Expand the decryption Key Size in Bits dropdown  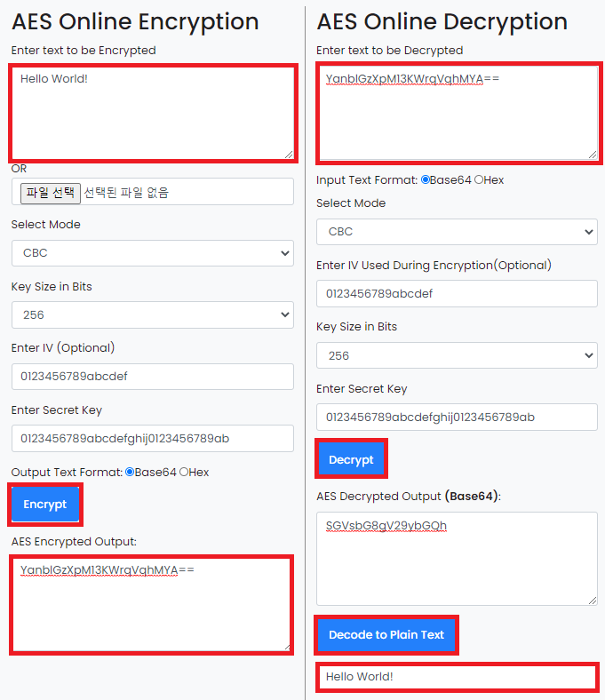457,355
